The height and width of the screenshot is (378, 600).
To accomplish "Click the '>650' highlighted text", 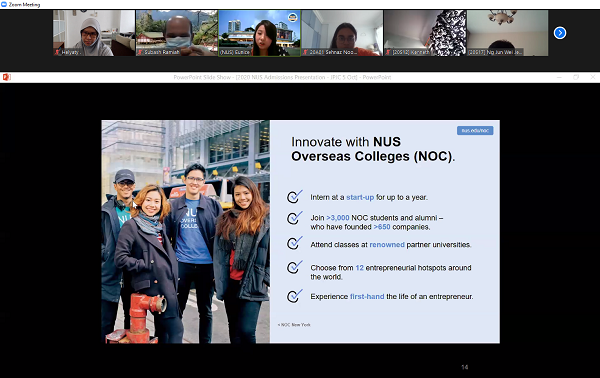I will pyautogui.click(x=382, y=227).
